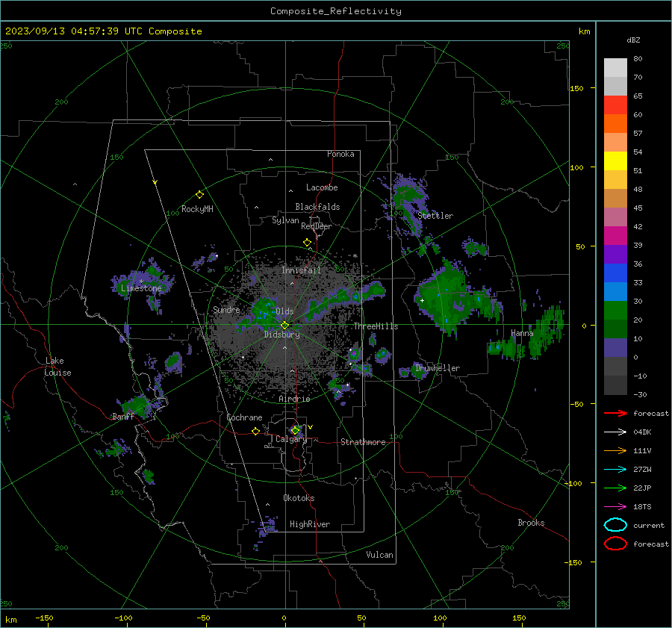
Task: Click the Ponoka label
Action: coord(340,154)
